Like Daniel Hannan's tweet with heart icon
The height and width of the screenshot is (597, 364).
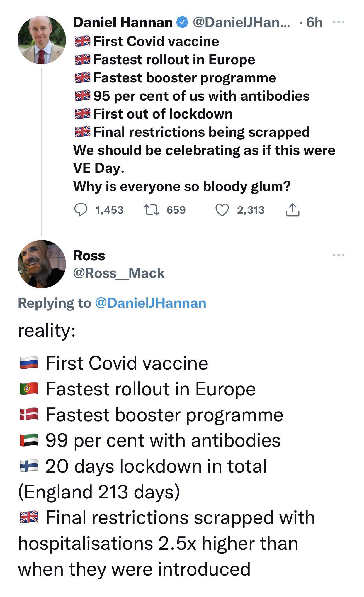pyautogui.click(x=222, y=210)
